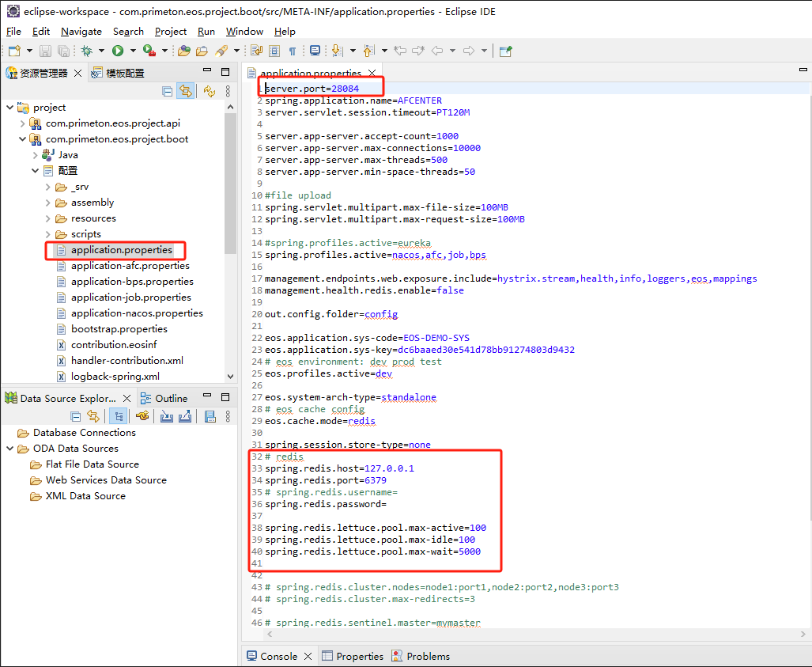Viewport: 812px width, 667px height.
Task: Click Show Whitespace Characters pilcrow icon
Action: pos(293,51)
